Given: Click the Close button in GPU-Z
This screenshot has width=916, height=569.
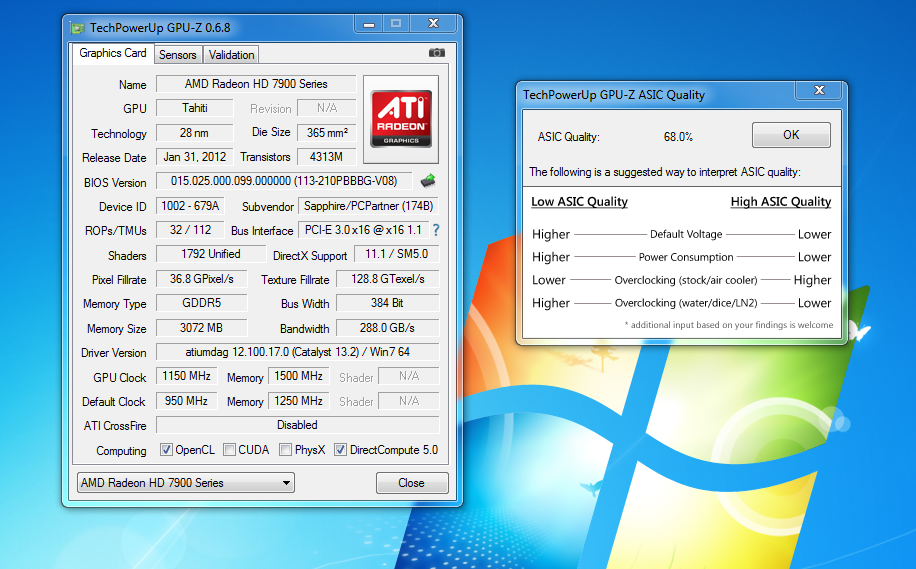Looking at the screenshot, I should coord(412,483).
